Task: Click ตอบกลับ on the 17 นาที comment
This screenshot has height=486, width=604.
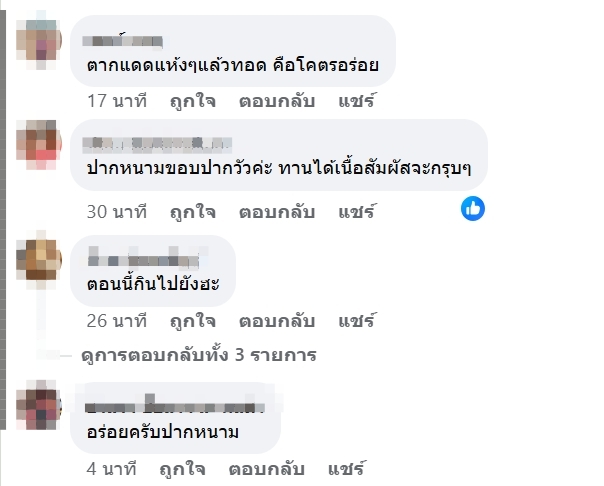Action: tap(277, 101)
